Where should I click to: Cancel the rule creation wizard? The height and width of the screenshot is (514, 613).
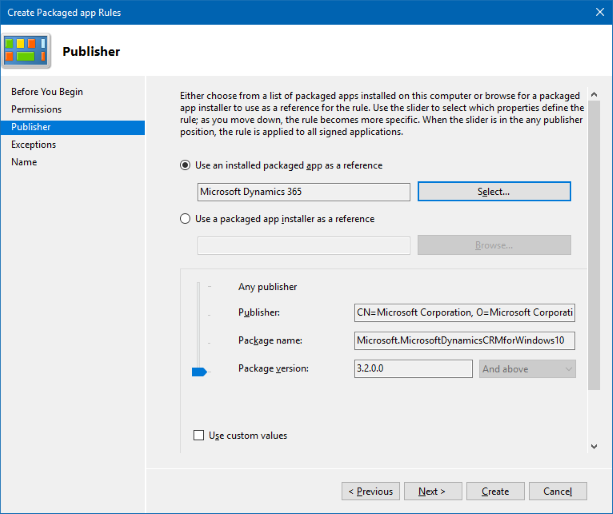pos(557,491)
